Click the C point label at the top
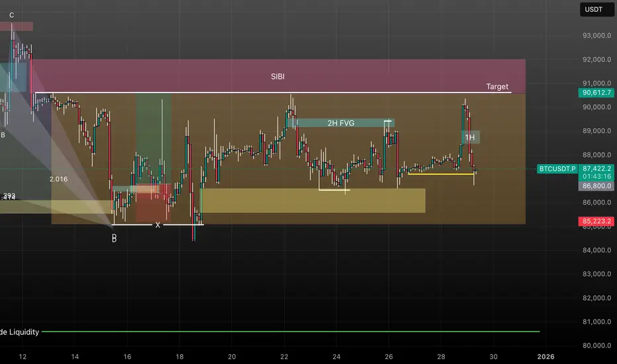 click(x=11, y=15)
